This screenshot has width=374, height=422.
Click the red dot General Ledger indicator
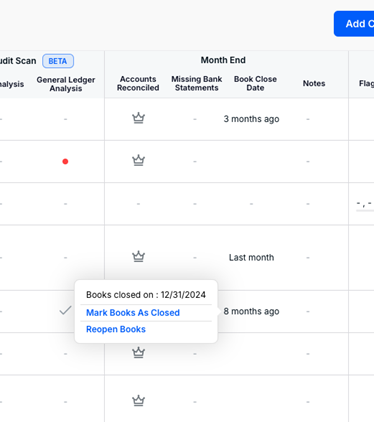click(x=65, y=162)
